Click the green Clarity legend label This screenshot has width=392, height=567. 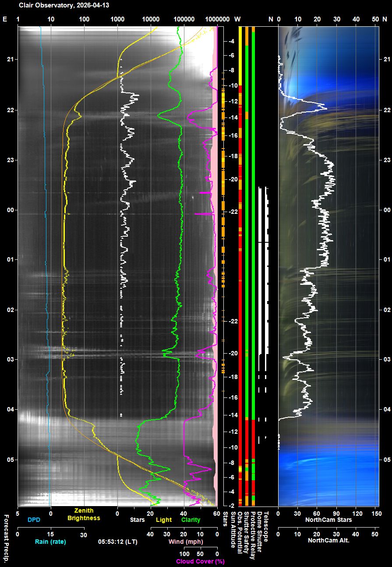(x=191, y=520)
